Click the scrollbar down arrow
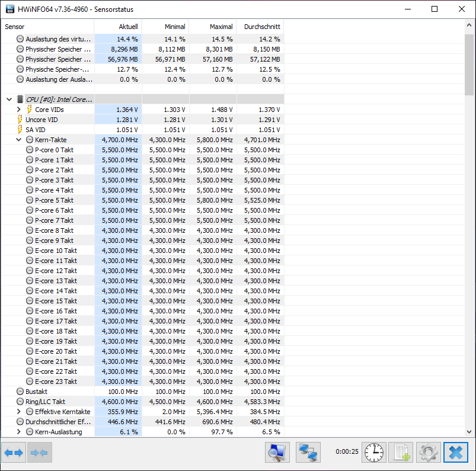Viewport: 476px width, 471px height. (x=469, y=431)
